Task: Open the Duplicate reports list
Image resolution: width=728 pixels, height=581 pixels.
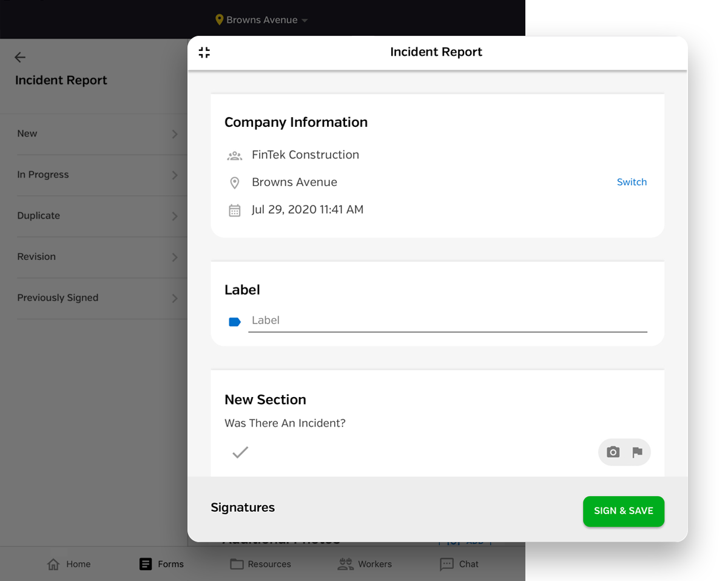Action: click(97, 216)
